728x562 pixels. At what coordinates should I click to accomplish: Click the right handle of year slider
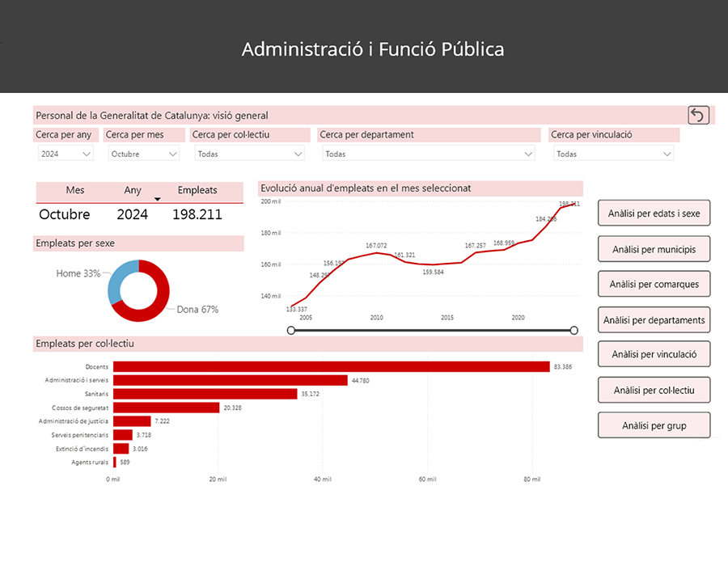(574, 330)
